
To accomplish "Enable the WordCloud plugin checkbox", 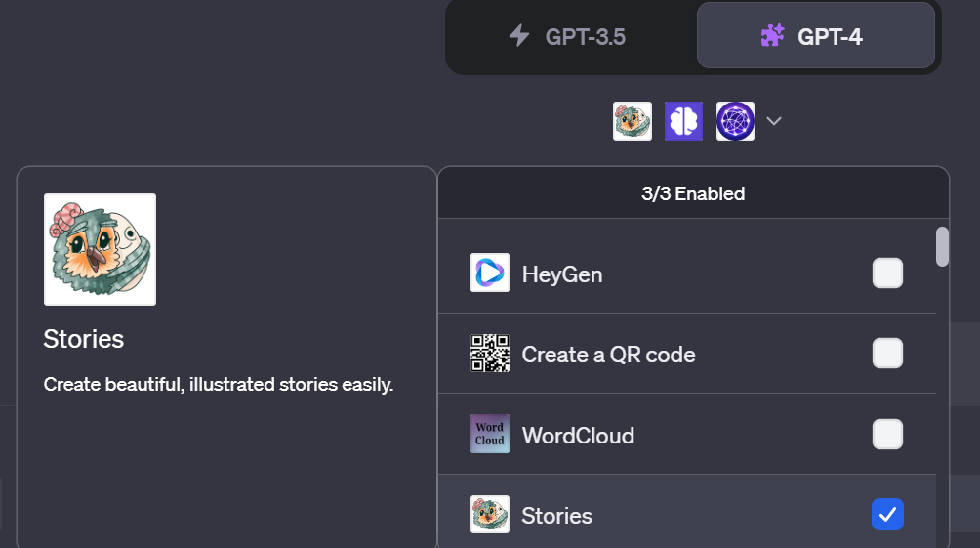I will coord(887,434).
